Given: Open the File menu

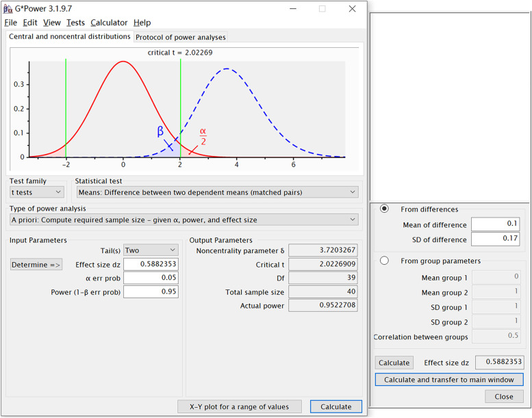Looking at the screenshot, I should tap(10, 23).
